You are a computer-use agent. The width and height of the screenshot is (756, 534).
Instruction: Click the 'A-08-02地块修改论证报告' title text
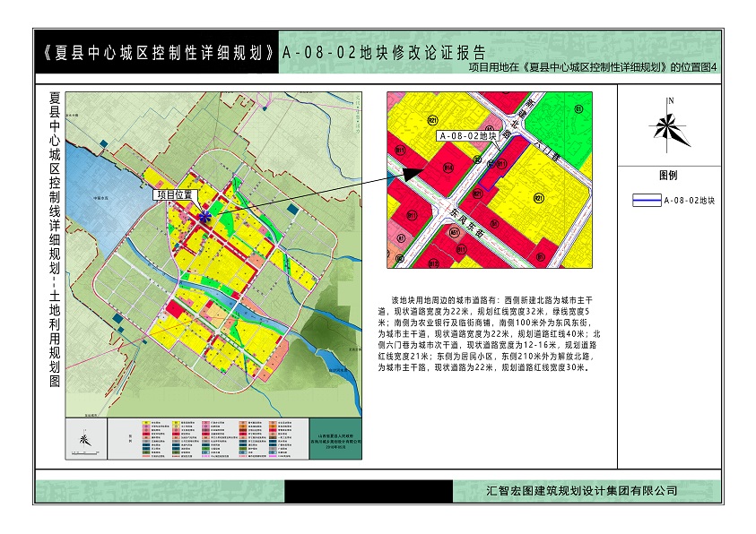point(384,53)
